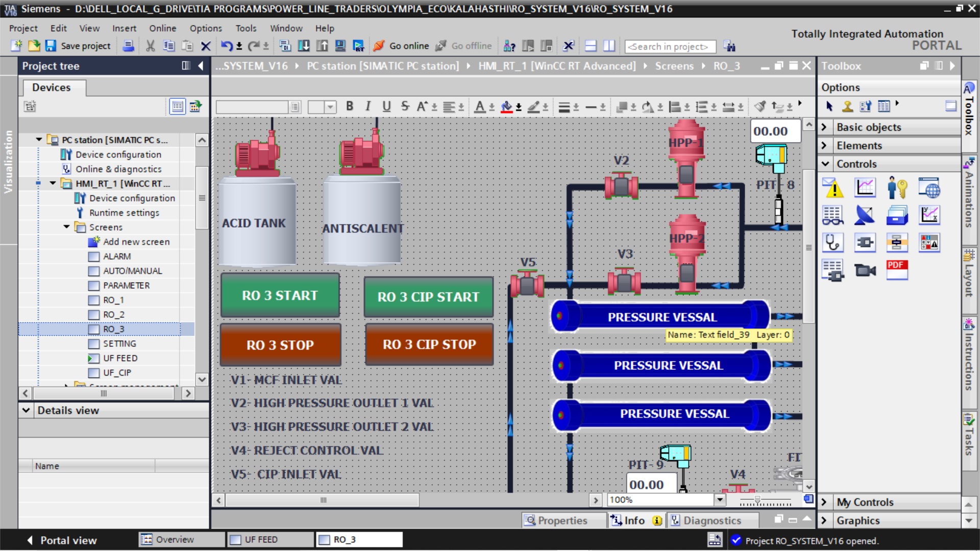Viewport: 980px width, 551px height.
Task: Toggle Italic text formatting
Action: [368, 106]
